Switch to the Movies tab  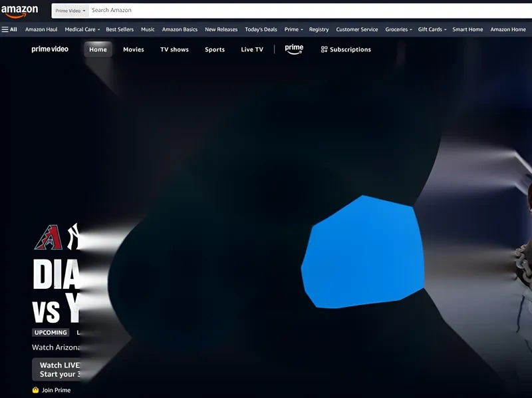coord(134,49)
